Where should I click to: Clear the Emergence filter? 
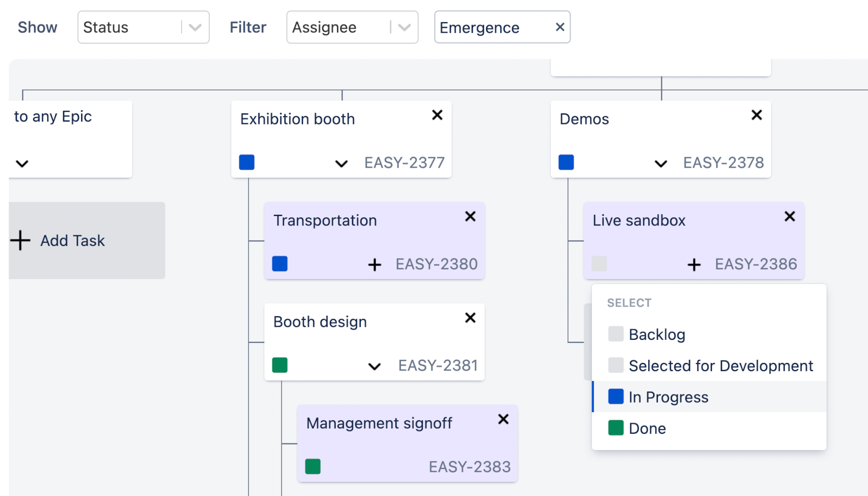[560, 27]
